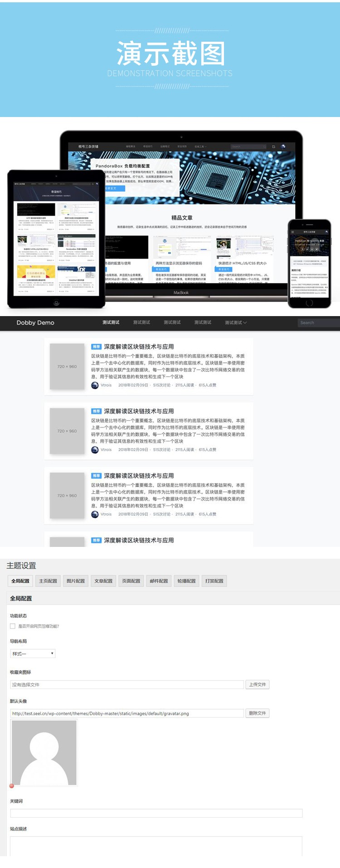Viewport: 340px width, 868px height.
Task: Click the tablet mockup home button
Action: [56, 302]
